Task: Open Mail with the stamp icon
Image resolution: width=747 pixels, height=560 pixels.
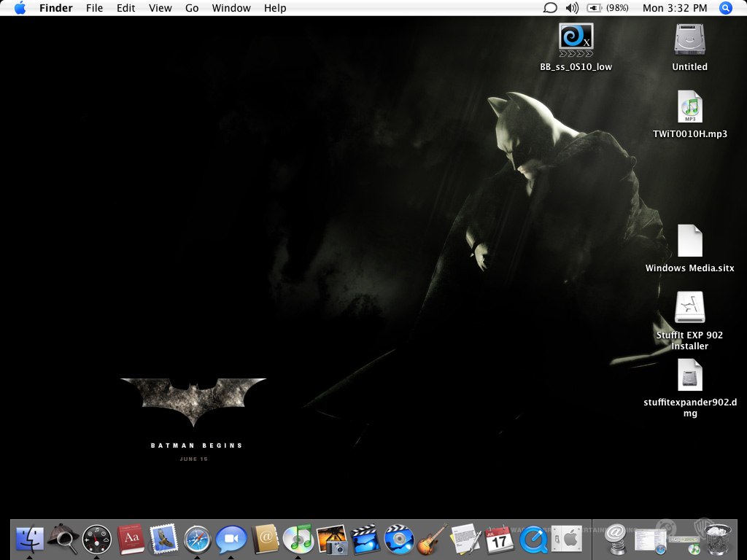Action: [x=164, y=539]
